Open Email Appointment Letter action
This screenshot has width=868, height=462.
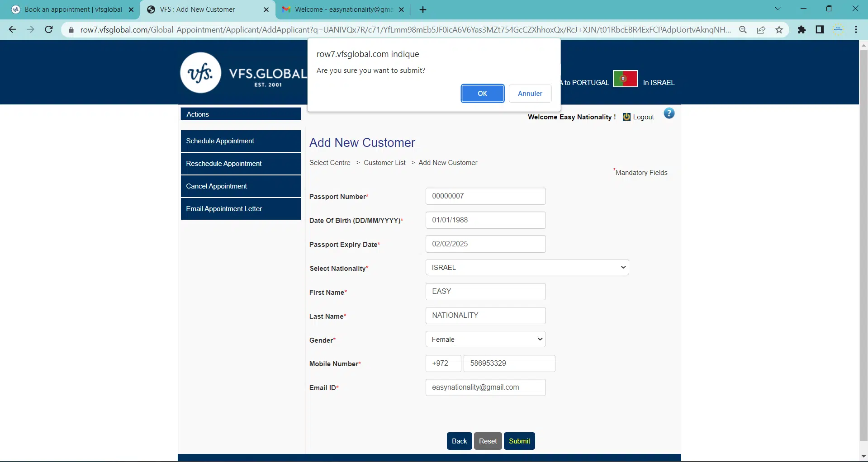(x=241, y=209)
